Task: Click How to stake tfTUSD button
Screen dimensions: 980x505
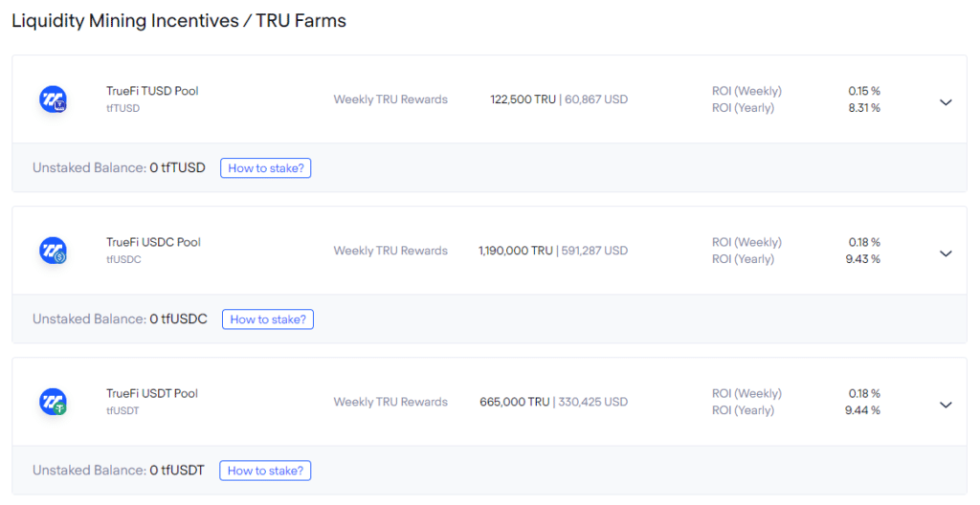Action: [x=266, y=168]
